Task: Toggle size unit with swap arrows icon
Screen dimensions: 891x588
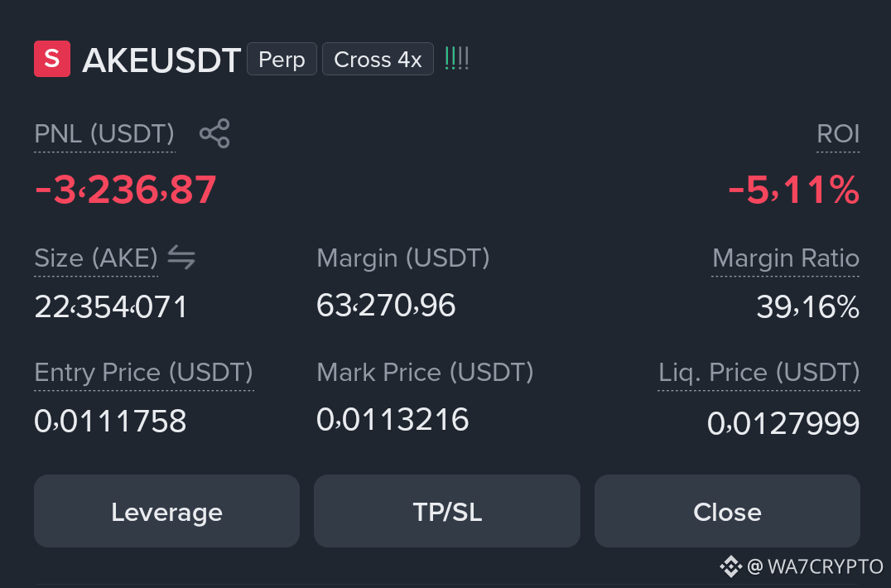Action: [x=181, y=258]
